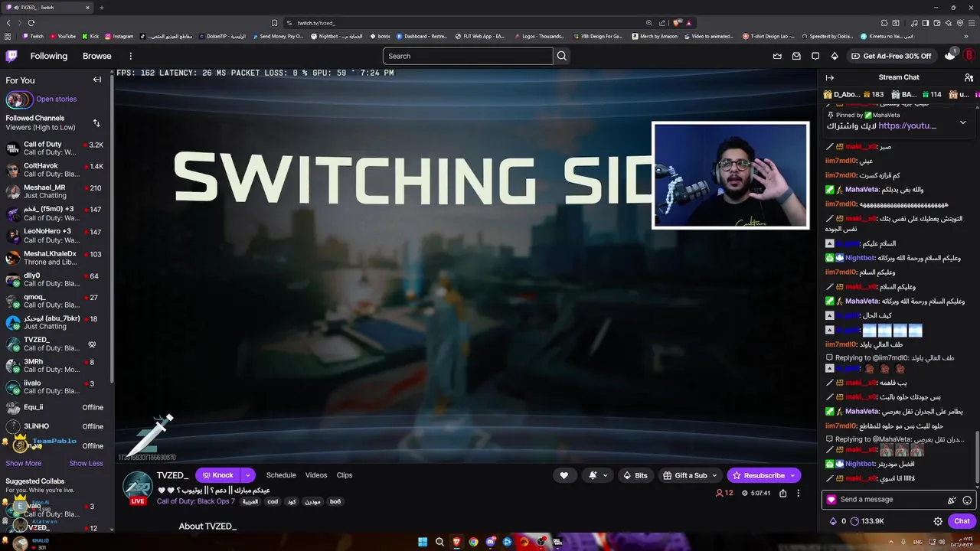
Task: Collapse the For You sidebar
Action: (97, 80)
